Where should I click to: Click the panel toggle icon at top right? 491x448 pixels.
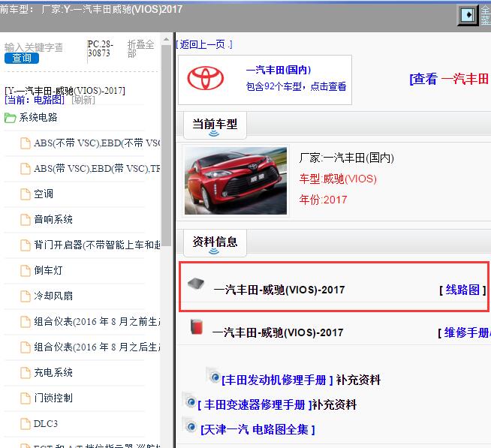tap(468, 15)
